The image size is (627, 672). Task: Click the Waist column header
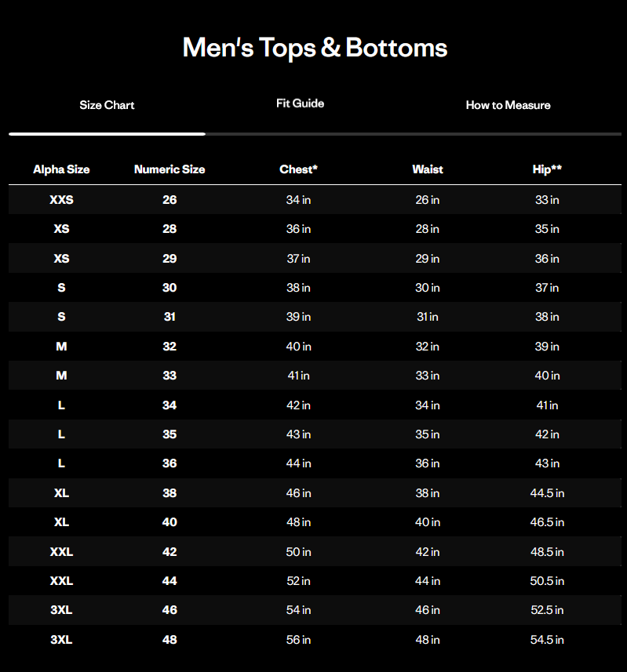tap(428, 169)
